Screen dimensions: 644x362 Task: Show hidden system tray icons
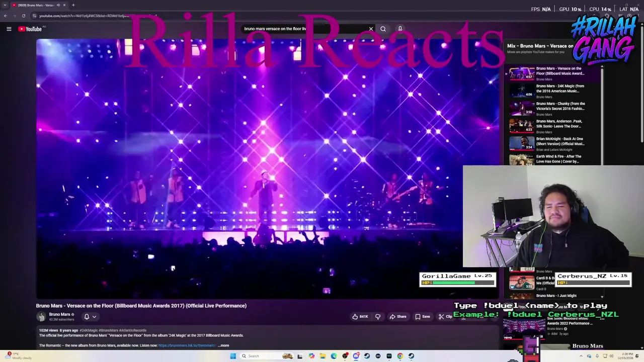pyautogui.click(x=581, y=356)
